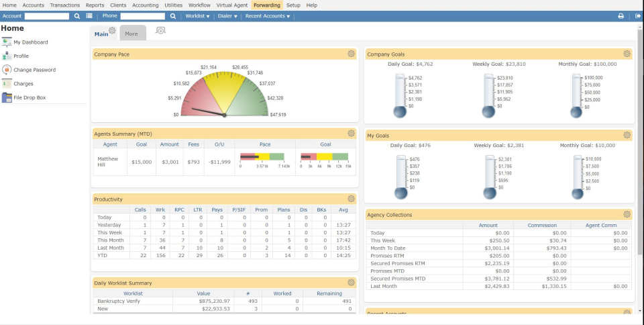
Task: Open the Change Password link
Action: [34, 70]
